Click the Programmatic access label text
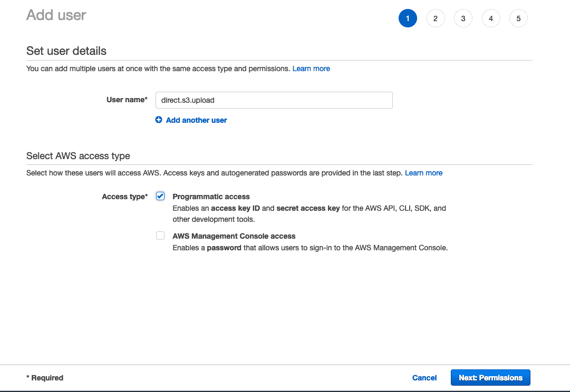Image resolution: width=570 pixels, height=392 pixels. pos(211,197)
